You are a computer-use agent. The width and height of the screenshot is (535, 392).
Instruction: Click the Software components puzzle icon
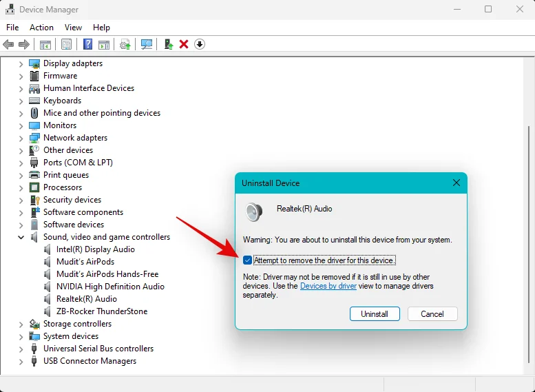click(34, 212)
